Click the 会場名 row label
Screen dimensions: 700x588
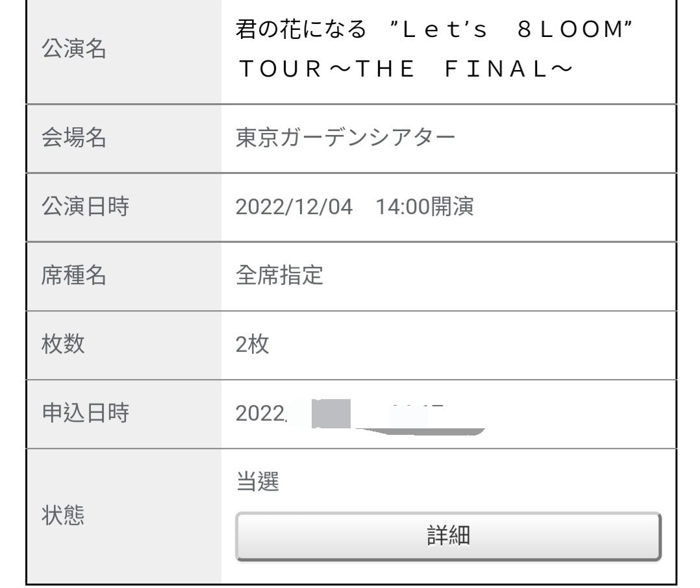[x=73, y=138]
